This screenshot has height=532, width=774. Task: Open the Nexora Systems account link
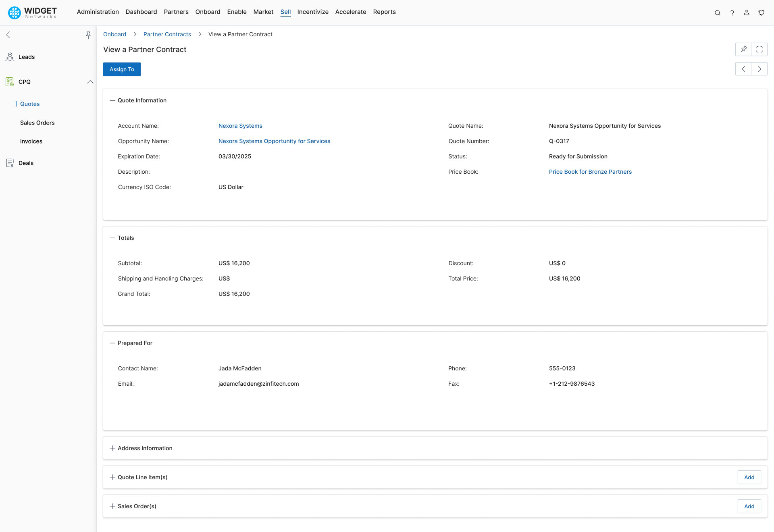240,125
